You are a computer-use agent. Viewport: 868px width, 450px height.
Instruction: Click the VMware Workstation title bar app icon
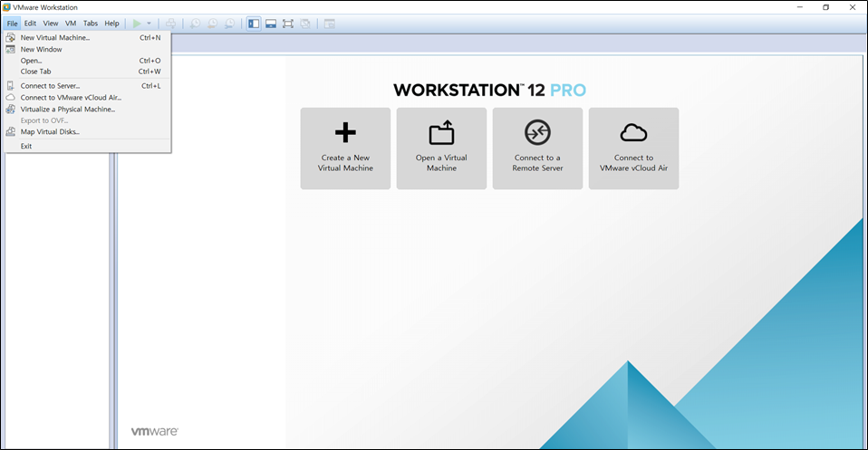6,7
